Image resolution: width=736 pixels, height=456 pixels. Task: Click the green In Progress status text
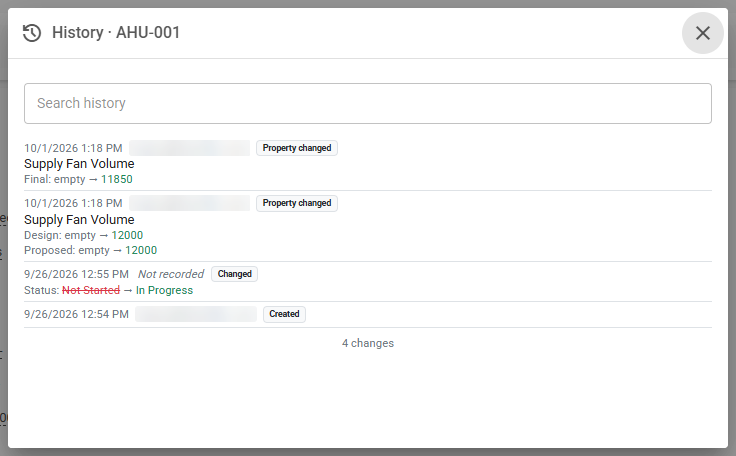(x=164, y=290)
